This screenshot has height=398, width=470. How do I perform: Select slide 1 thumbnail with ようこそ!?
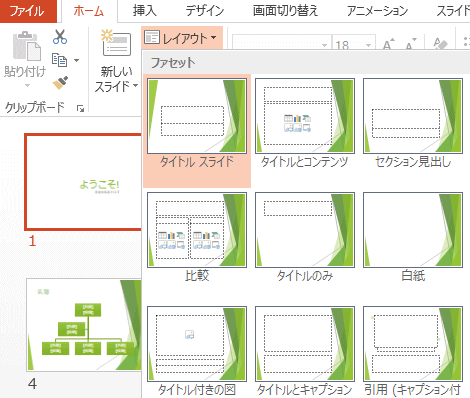click(83, 182)
